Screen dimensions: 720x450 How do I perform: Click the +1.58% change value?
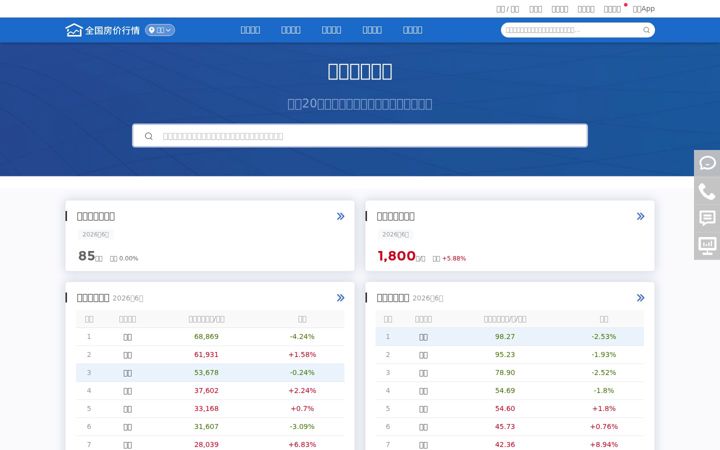302,354
